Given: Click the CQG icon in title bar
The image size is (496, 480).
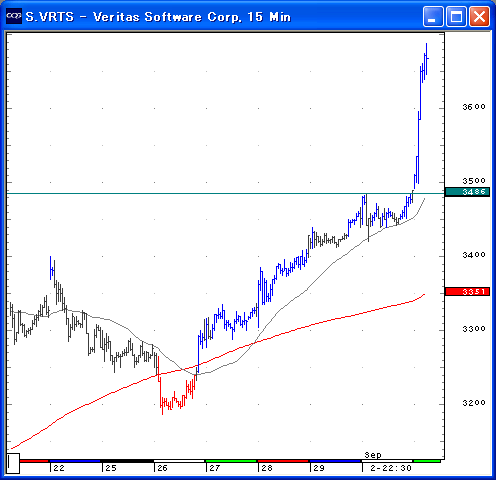Looking at the screenshot, I should (14, 16).
